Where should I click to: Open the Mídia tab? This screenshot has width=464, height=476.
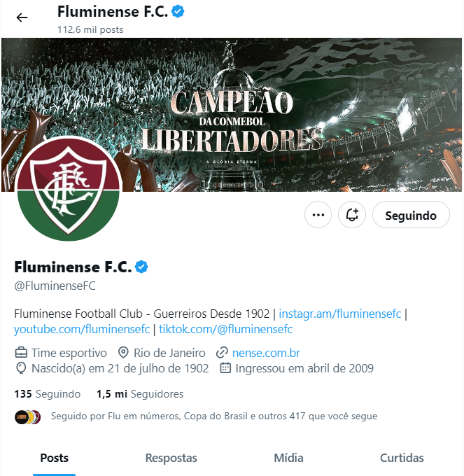[288, 458]
